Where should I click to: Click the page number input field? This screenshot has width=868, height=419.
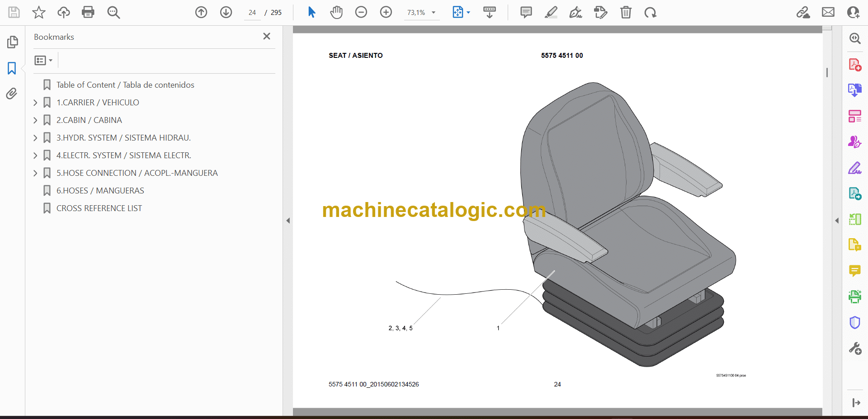tap(252, 13)
